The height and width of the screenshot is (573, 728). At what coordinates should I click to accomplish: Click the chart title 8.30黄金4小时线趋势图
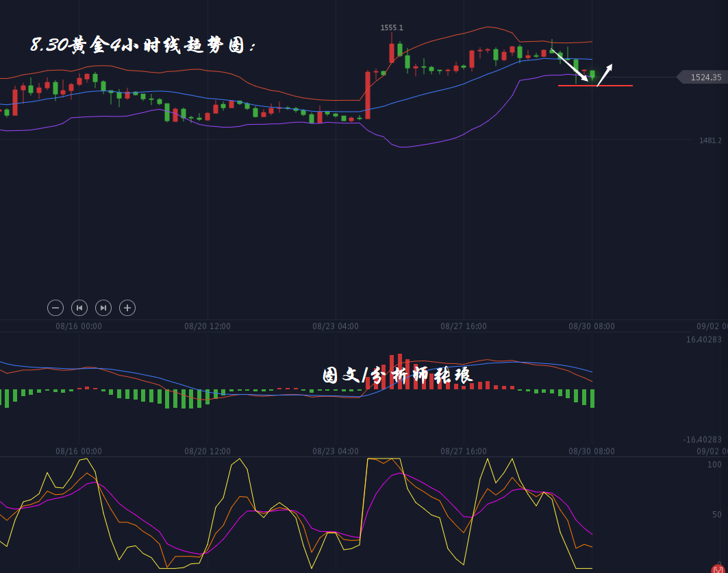coord(142,45)
